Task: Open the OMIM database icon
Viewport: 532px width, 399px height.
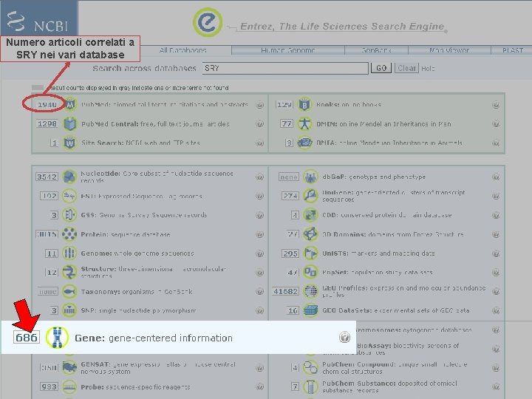Action: coord(304,124)
